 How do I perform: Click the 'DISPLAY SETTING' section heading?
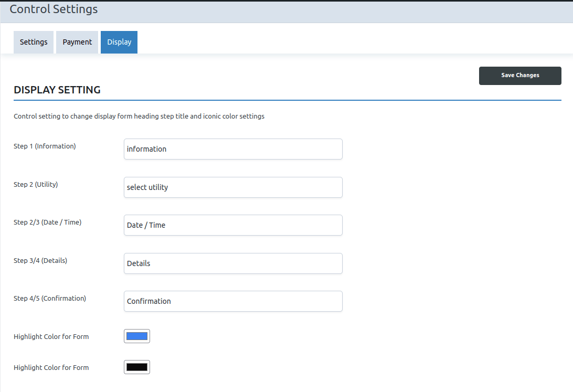pos(57,90)
